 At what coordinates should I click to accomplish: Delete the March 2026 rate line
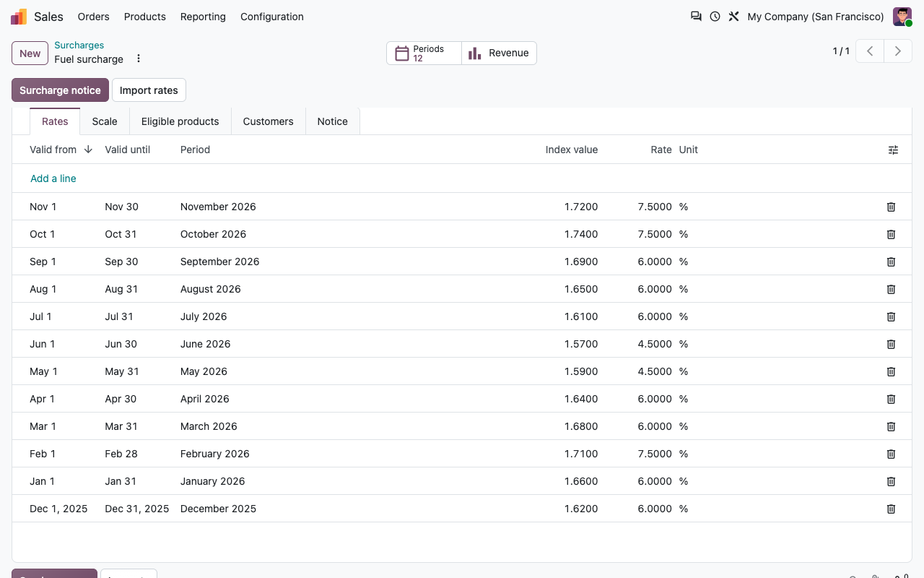point(891,426)
